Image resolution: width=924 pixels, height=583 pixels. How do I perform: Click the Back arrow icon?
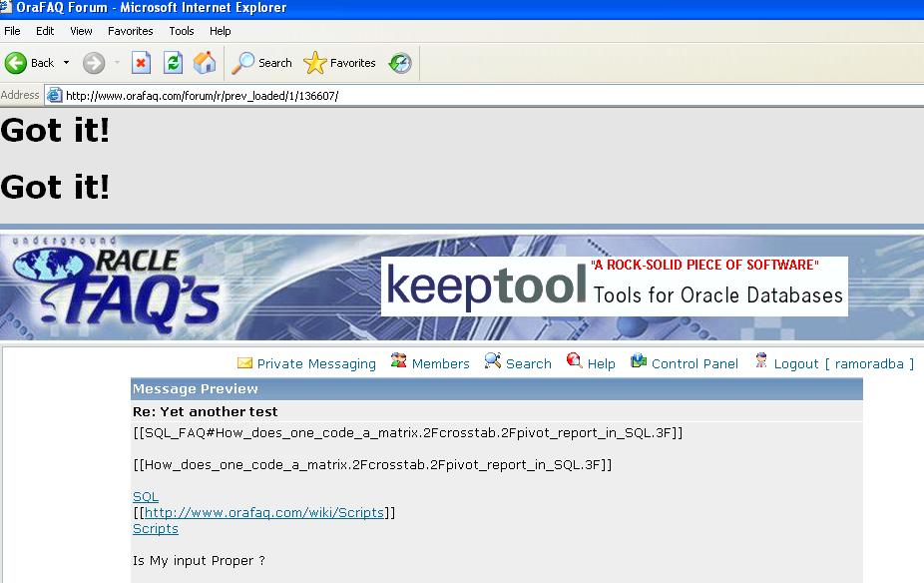[x=16, y=63]
